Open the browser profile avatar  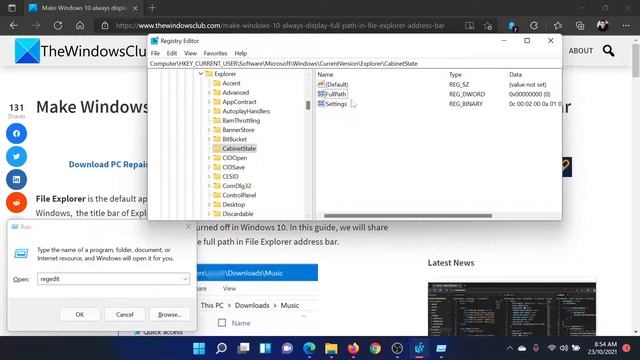click(x=602, y=25)
